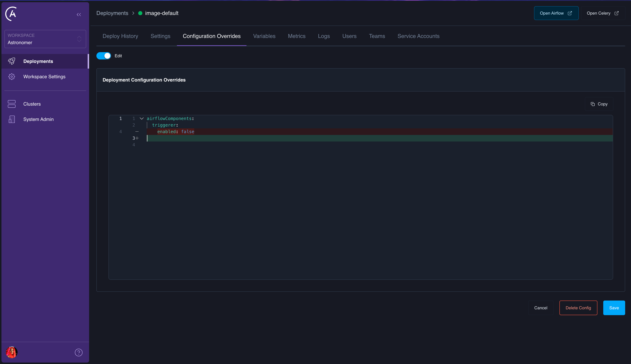Screen dimensions: 631x364
Task: Select Configuration Overrides tab
Action: (x=212, y=36)
